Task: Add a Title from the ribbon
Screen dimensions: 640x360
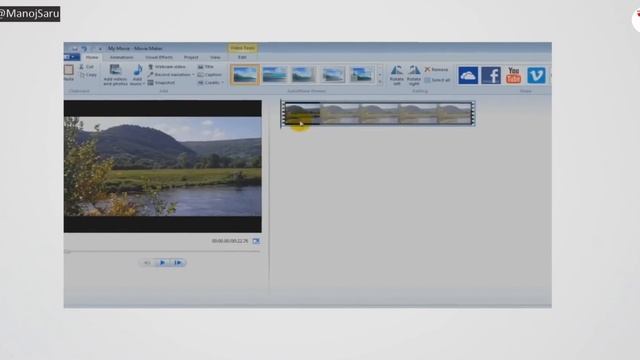Action: (x=206, y=67)
